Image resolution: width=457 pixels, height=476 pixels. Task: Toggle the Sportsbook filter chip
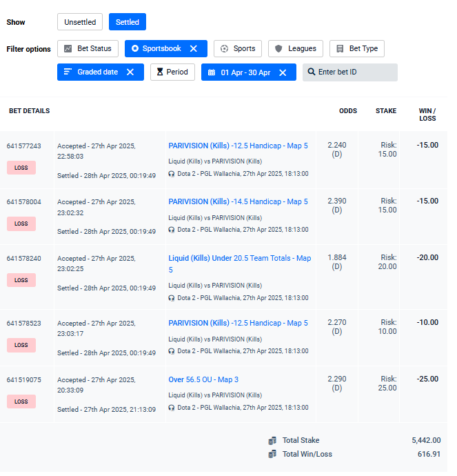[156, 48]
